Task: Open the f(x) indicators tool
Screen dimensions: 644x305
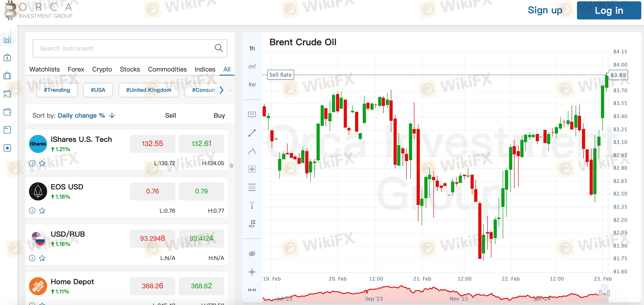Action: [x=252, y=84]
